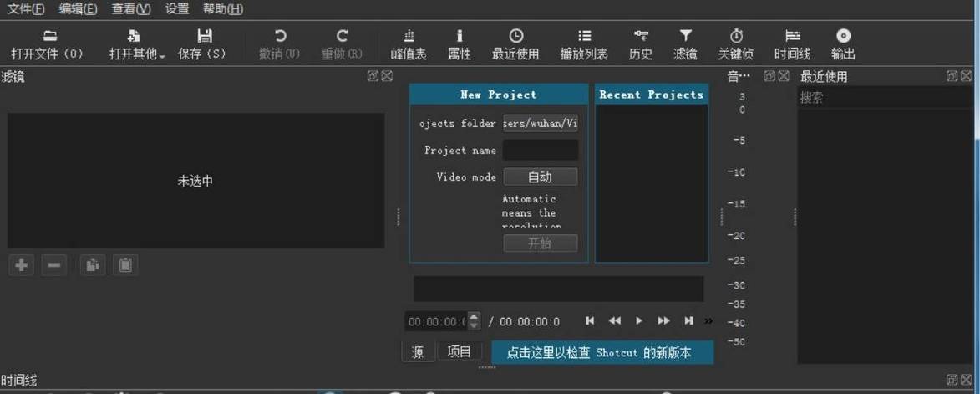Screen dimensions: 980x394
Task: Focus the Project name input field
Action: coord(541,150)
